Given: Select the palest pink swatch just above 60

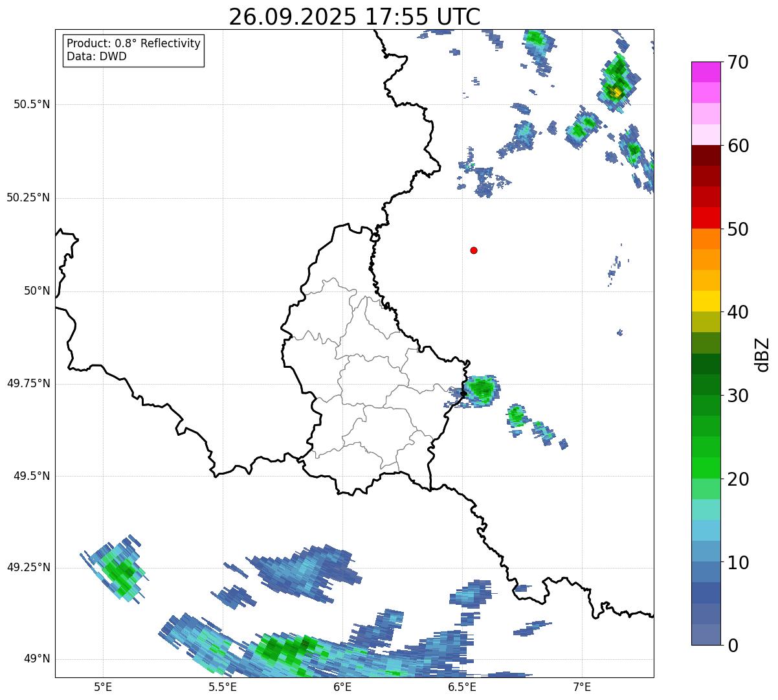Looking at the screenshot, I should pyautogui.click(x=706, y=135).
